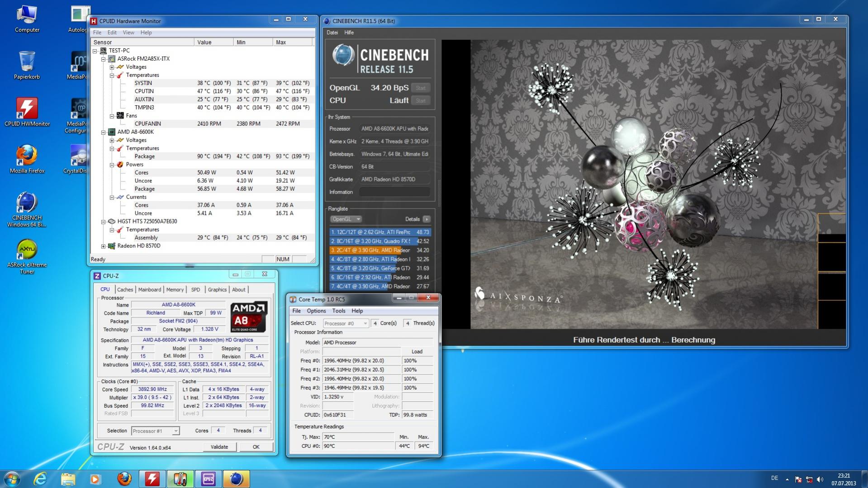Open the Computer desktop icon

[x=27, y=19]
